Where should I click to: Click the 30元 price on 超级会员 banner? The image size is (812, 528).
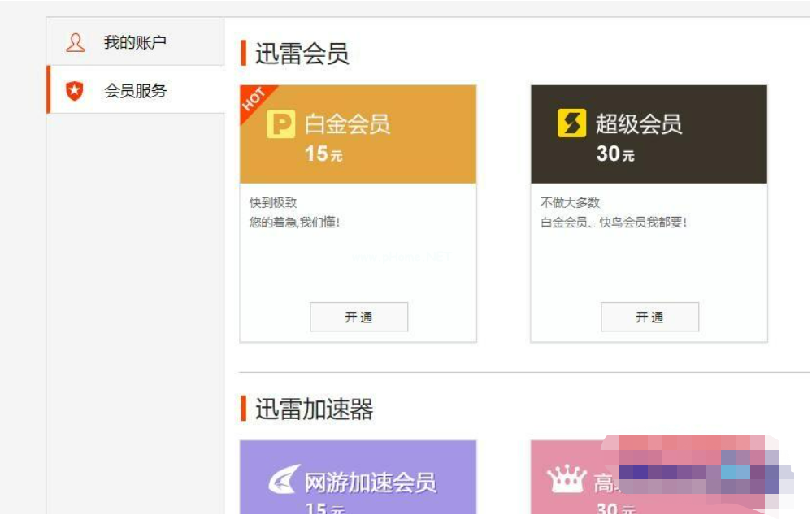tap(614, 154)
